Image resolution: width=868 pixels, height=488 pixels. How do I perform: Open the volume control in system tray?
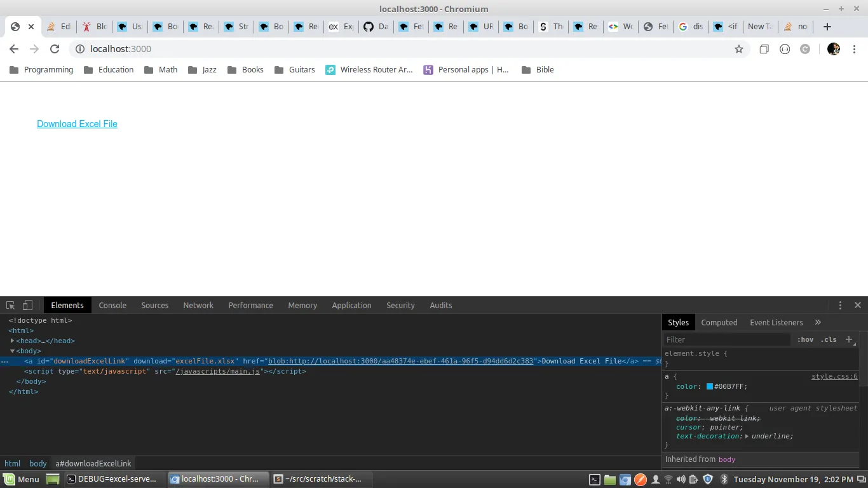(x=681, y=479)
